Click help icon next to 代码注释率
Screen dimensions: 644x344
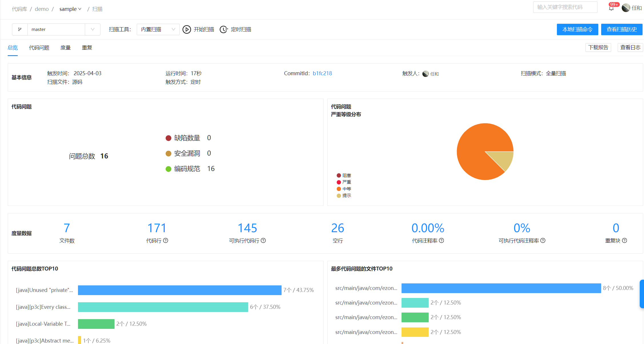(x=442, y=240)
